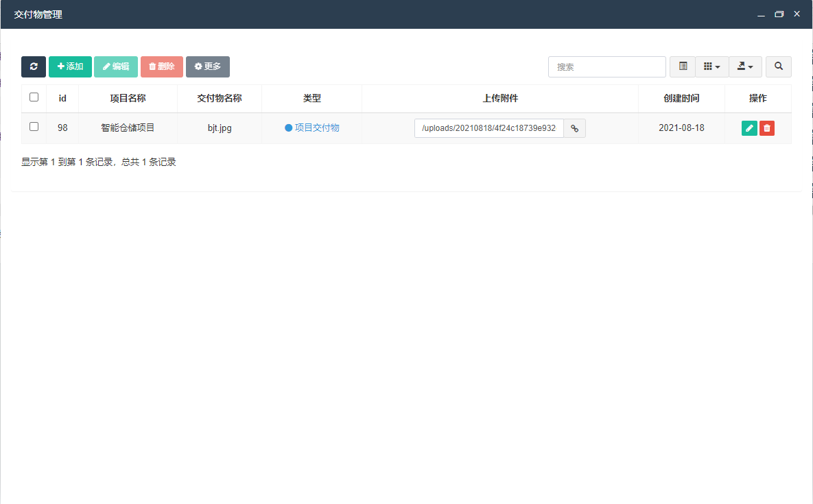Click the magnifier search icon button
This screenshot has height=504, width=813.
click(x=778, y=67)
